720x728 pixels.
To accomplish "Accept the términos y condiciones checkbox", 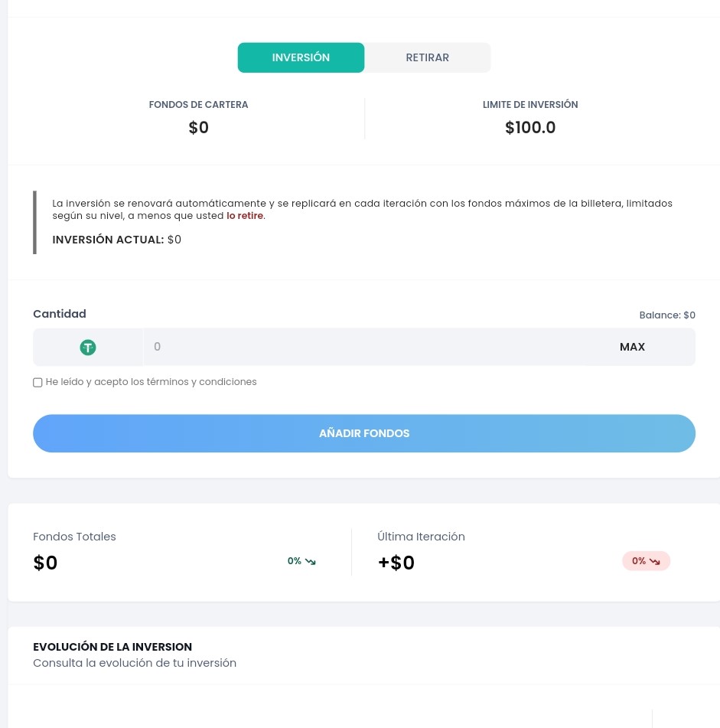I will coord(37,382).
